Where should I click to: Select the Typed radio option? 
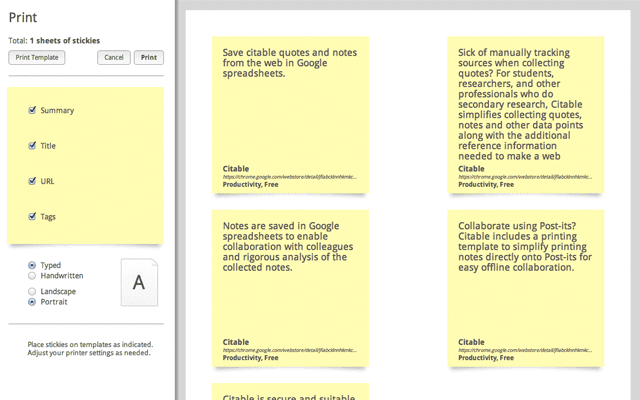click(x=33, y=265)
